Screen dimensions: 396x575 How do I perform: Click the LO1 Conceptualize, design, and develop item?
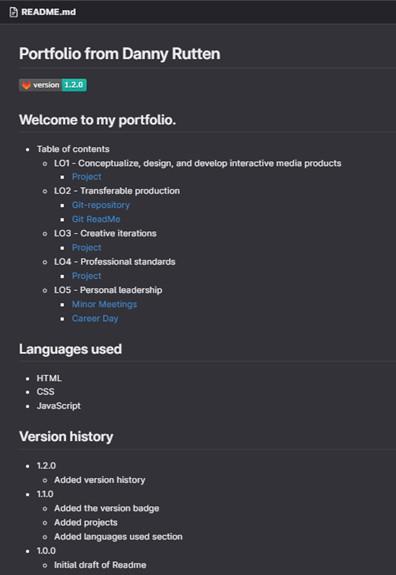tap(198, 163)
